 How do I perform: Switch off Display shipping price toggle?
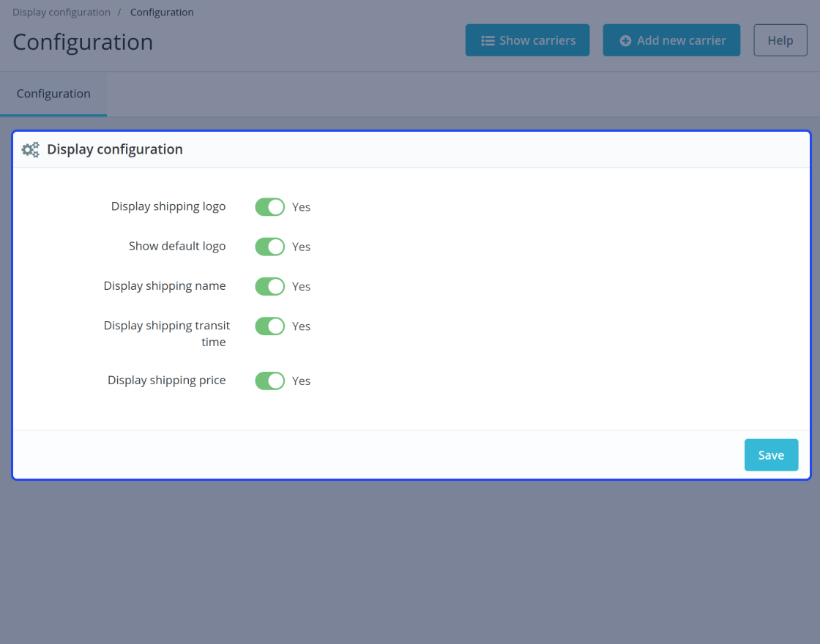270,381
